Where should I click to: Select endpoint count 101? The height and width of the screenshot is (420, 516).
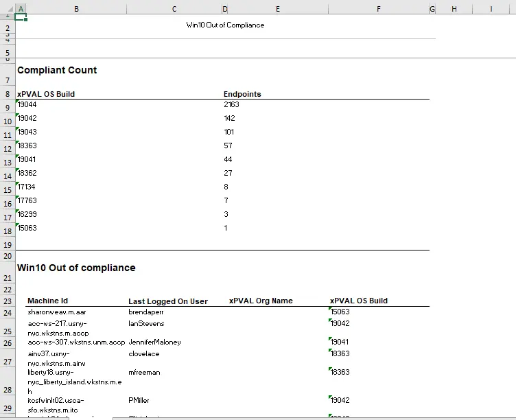(x=229, y=132)
